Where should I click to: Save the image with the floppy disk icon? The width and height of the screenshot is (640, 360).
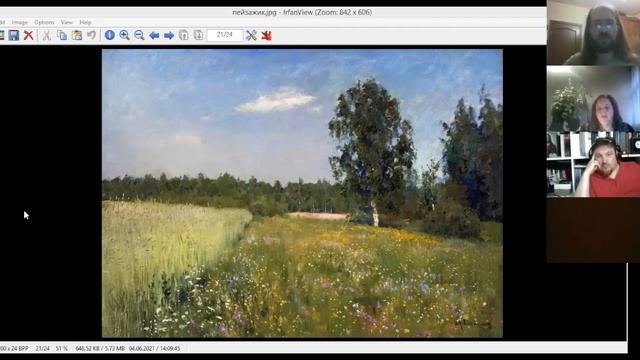point(13,36)
